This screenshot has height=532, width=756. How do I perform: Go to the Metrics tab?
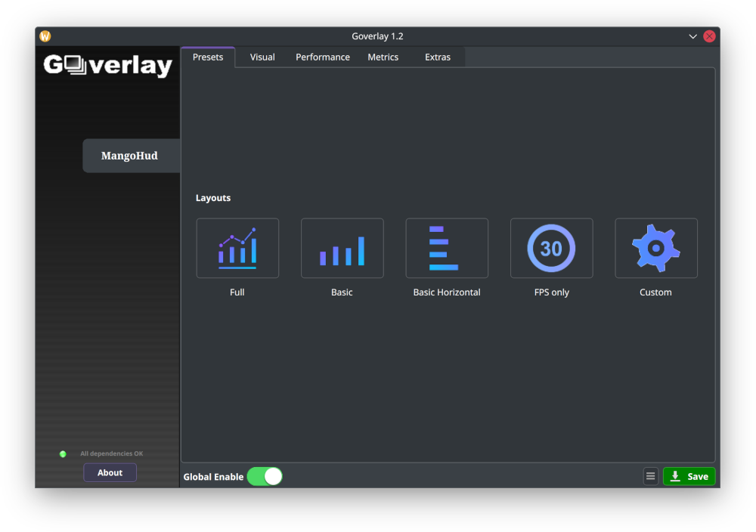pos(383,57)
